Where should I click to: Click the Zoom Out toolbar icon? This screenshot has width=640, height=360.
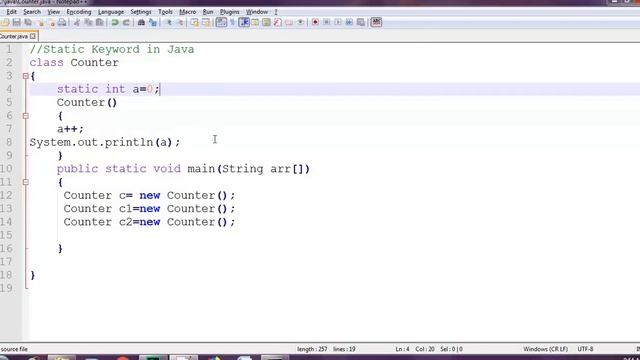(180, 22)
